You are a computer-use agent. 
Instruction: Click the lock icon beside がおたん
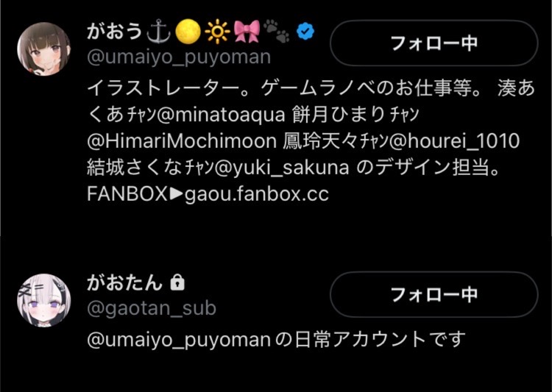(x=177, y=282)
